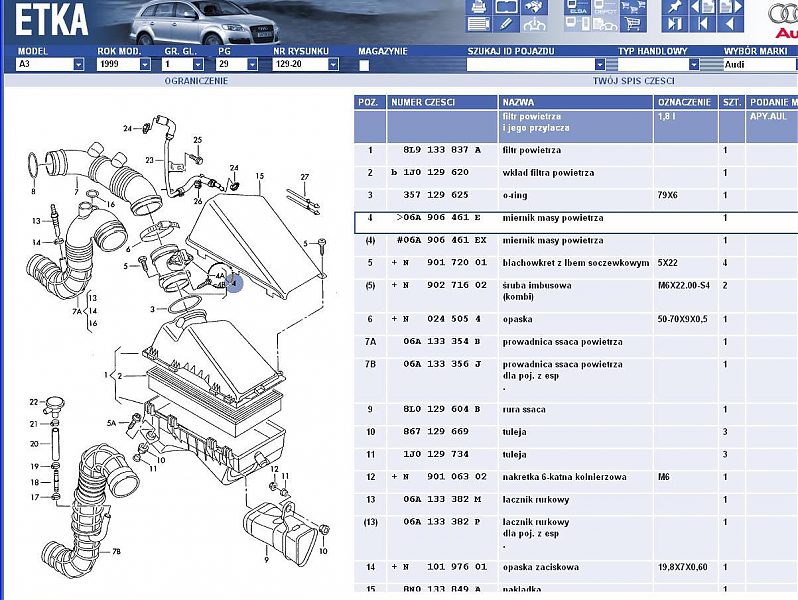Select part number #06A 906 461 EX
Screen dimensions: 798x600
click(442, 240)
